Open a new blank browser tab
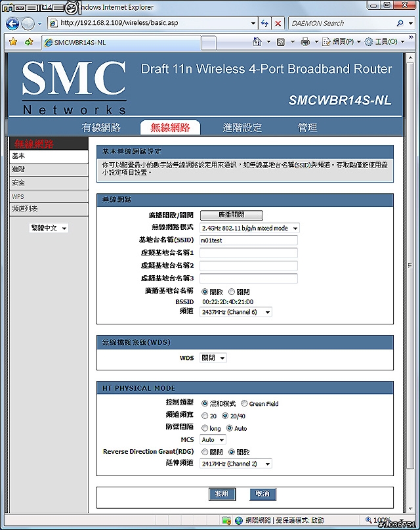Image resolution: width=420 pixels, height=530 pixels. coord(208,43)
